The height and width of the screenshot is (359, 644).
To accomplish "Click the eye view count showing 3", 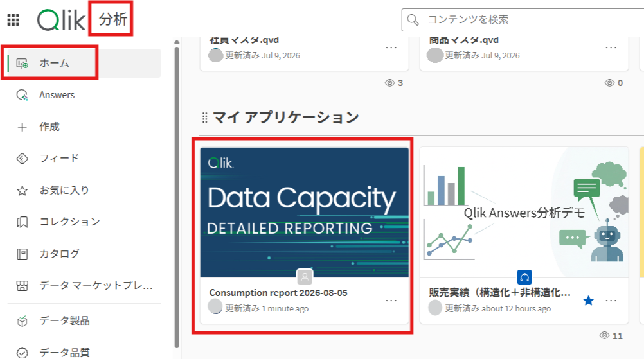I will tap(394, 83).
